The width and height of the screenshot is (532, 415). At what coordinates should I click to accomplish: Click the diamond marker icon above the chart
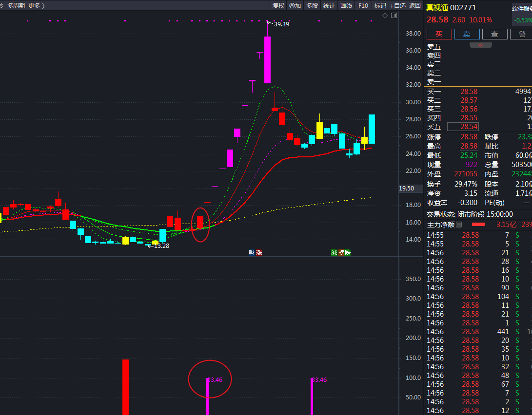(x=385, y=15)
